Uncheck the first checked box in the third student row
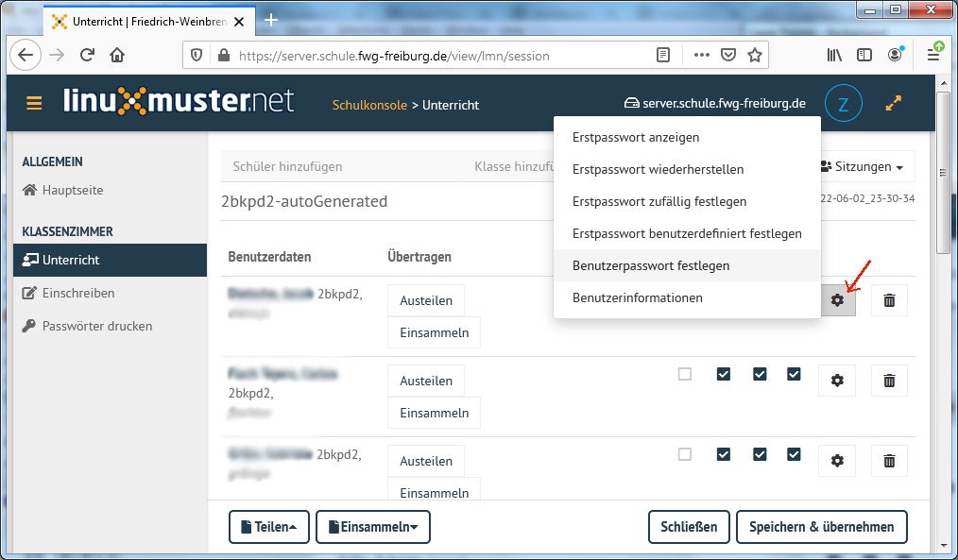Viewport: 958px width, 560px height. point(724,454)
